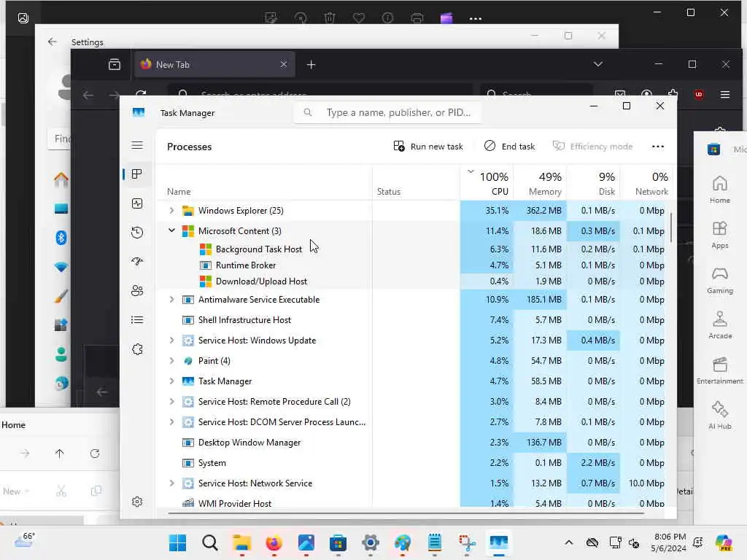Image resolution: width=747 pixels, height=560 pixels.
Task: Open Apps in Microsoft Store sidebar
Action: point(719,235)
